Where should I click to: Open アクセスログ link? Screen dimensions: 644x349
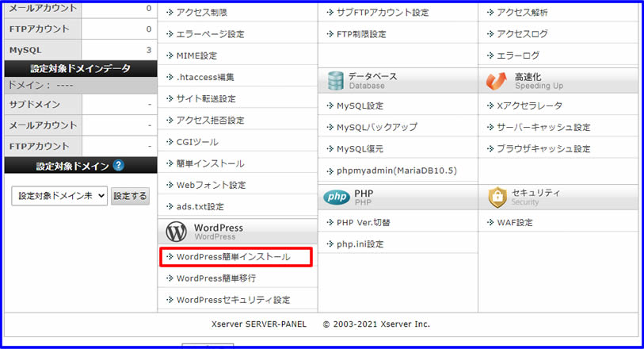(x=523, y=33)
